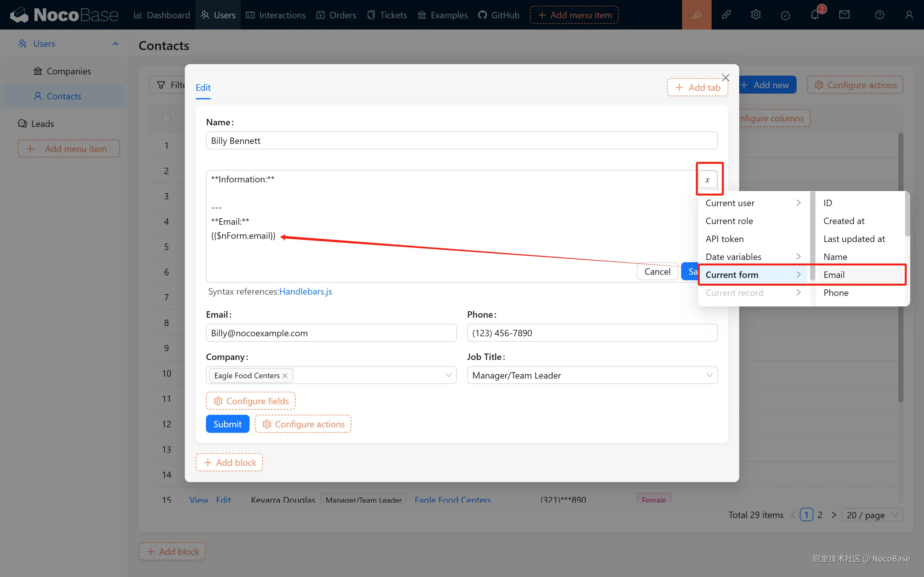Remove Eagle Food Centers company tag
Screen dimensions: 924x577
coord(285,375)
